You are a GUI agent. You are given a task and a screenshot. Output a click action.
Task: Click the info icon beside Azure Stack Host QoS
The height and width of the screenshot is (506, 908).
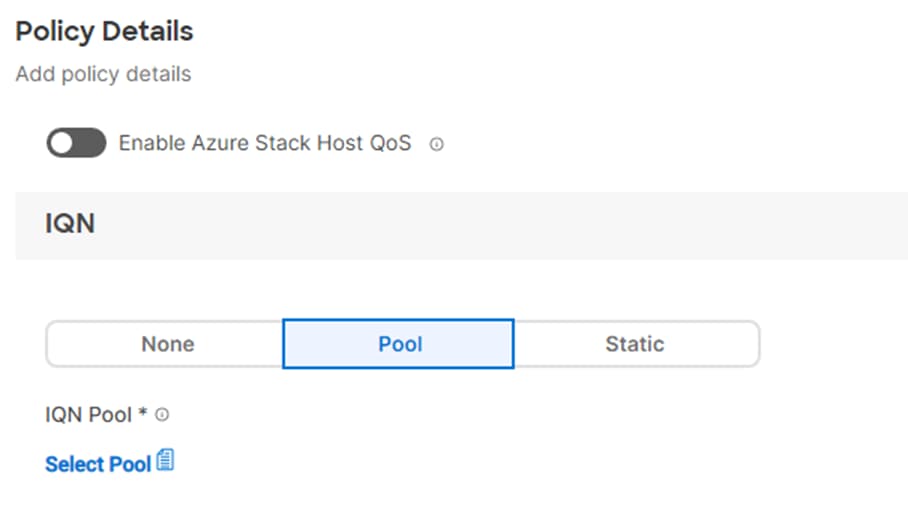[x=437, y=144]
